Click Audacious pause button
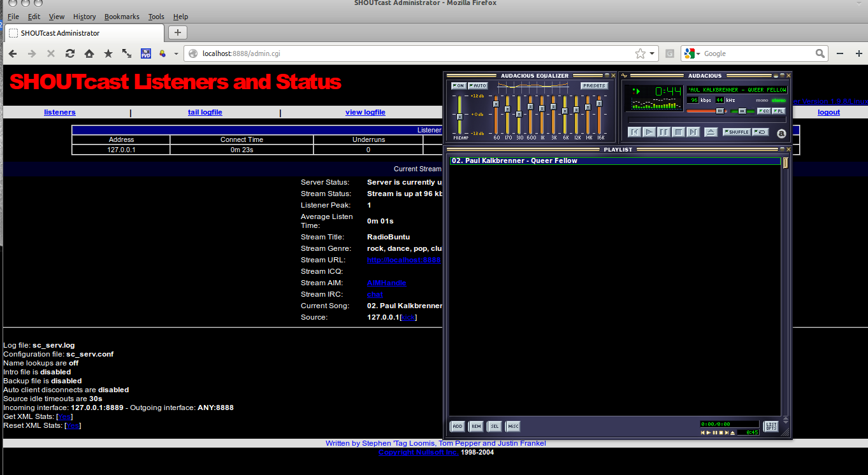Screen dimensions: 868x475 point(663,132)
